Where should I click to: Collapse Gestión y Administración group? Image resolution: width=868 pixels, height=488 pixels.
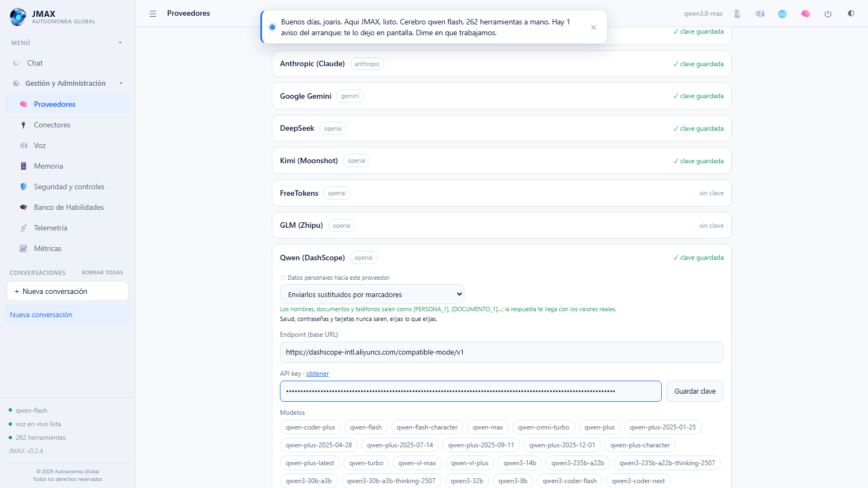pos(121,84)
